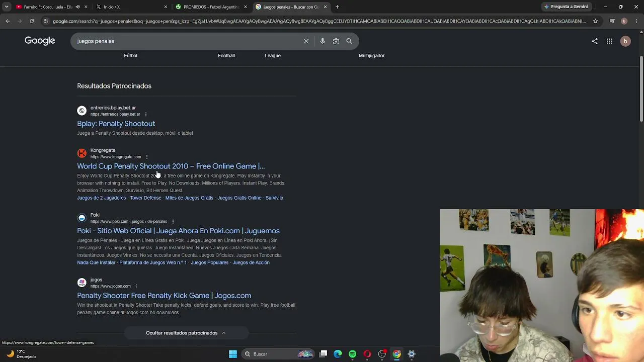Open more options for the Poki ad
This screenshot has height=362, width=644.
pyautogui.click(x=173, y=222)
